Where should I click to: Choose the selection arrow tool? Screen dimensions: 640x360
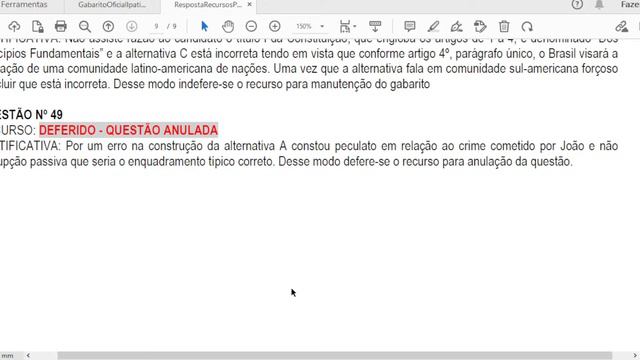coord(204,27)
